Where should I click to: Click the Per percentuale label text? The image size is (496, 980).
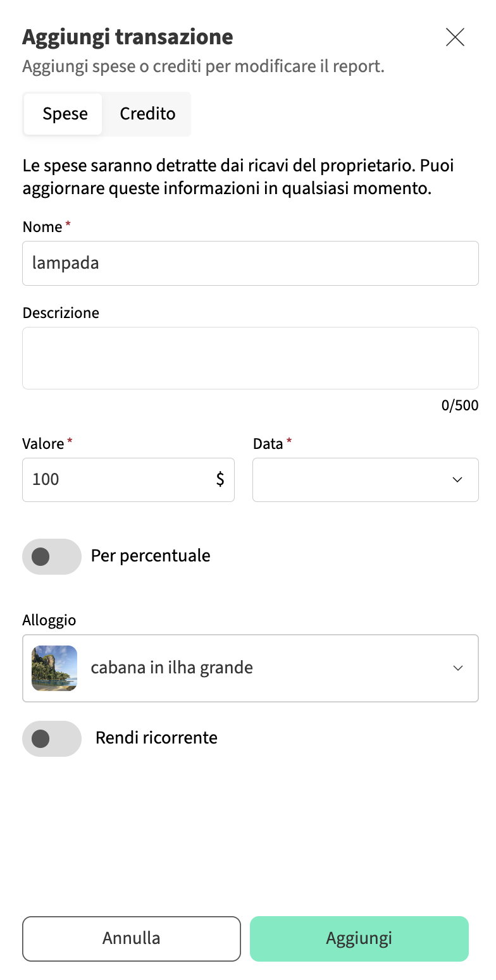[x=151, y=556]
